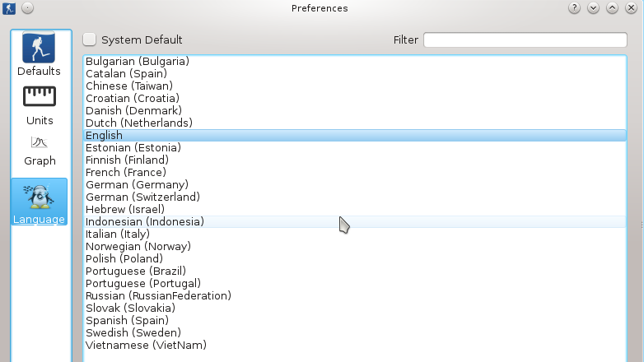This screenshot has width=644, height=362.
Task: Choose German (Switzerland) language
Action: pos(142,197)
